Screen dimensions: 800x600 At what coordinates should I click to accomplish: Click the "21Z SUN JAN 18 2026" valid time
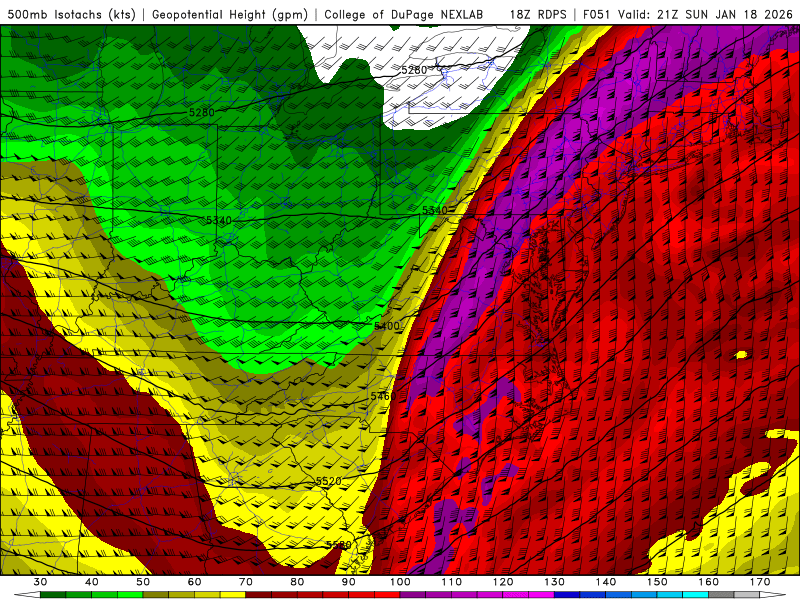pos(725,14)
